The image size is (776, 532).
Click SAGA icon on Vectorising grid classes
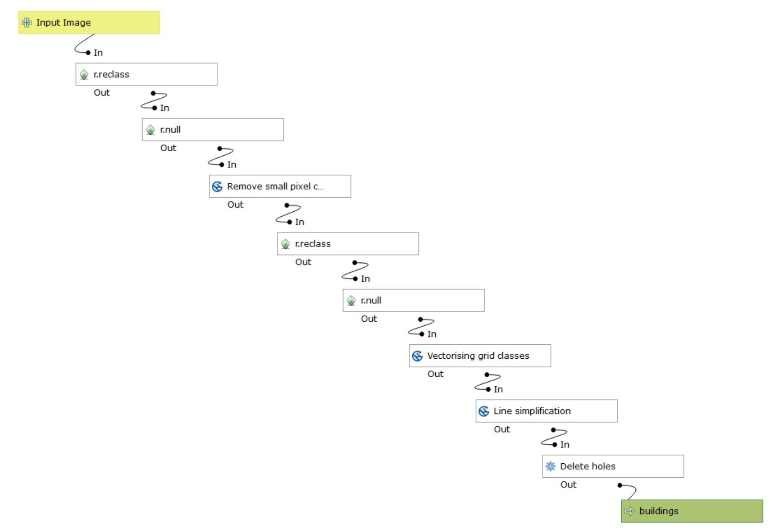(x=418, y=356)
